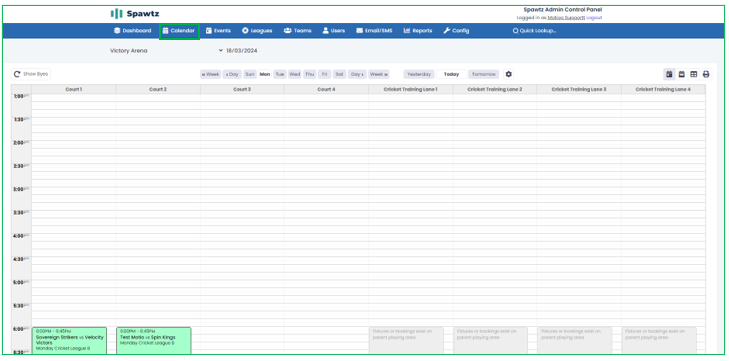Image resolution: width=729 pixels, height=361 pixels.
Task: Open the Reports menu
Action: coord(418,31)
